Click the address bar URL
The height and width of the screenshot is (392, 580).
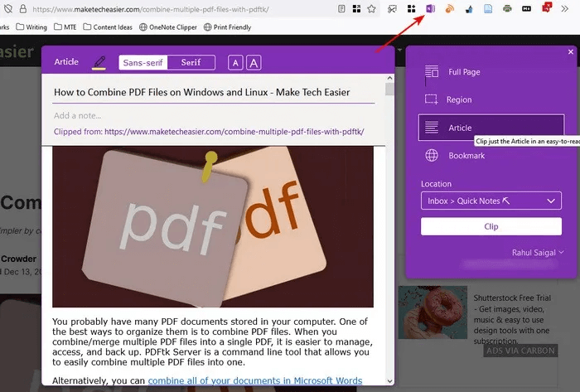151,9
